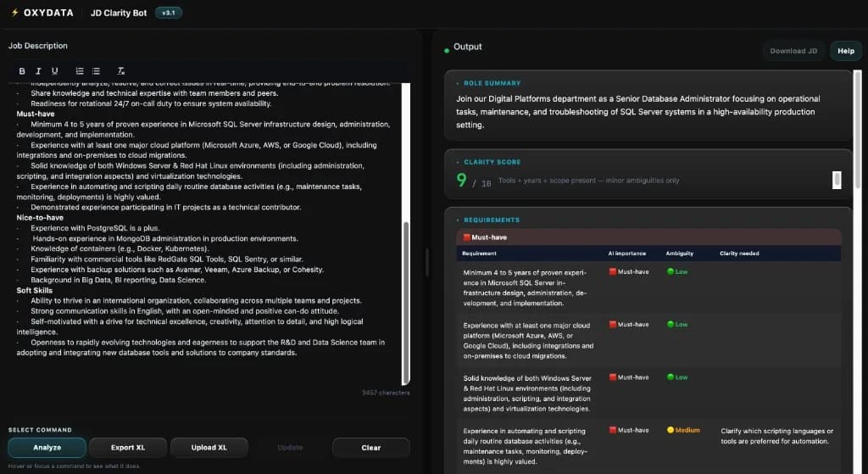
Task: Click Low ambiguity tag on cloud platform row
Action: (677, 325)
